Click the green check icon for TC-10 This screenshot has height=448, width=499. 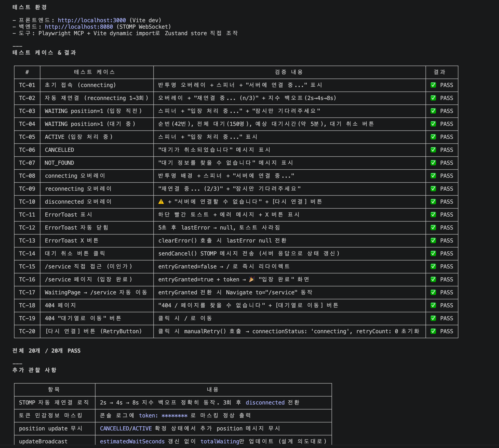point(433,202)
